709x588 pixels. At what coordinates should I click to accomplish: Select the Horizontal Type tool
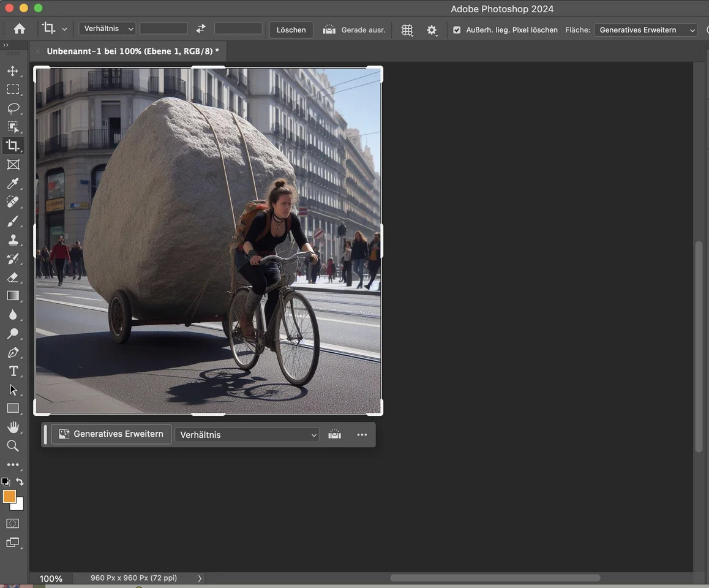tap(13, 371)
